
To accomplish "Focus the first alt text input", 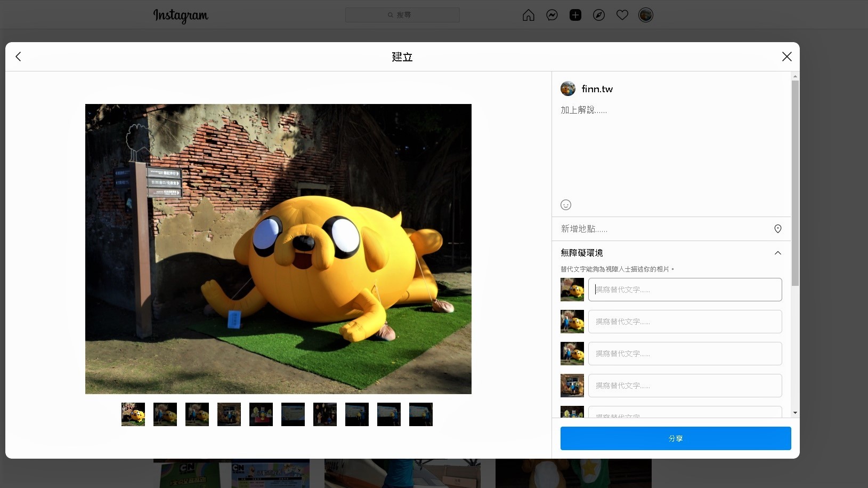I will [x=685, y=290].
